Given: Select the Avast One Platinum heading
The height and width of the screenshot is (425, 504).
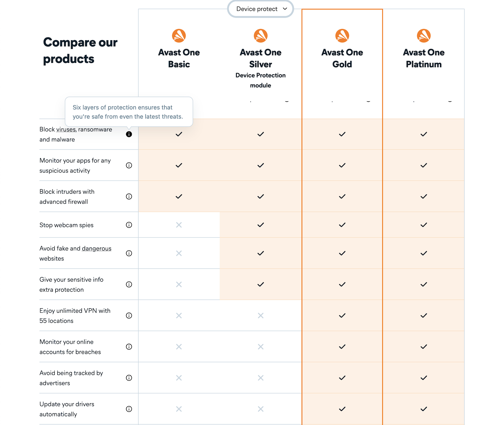Looking at the screenshot, I should coord(424,58).
